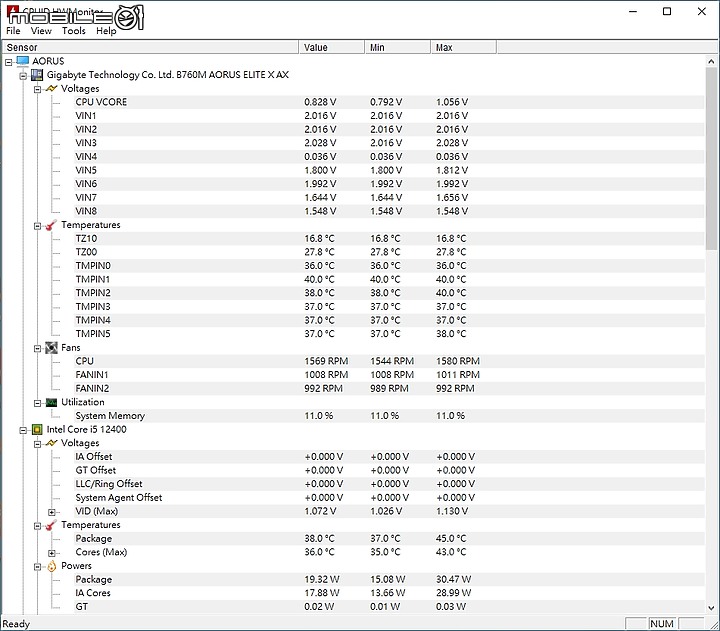Collapse the motherboard Voltages group
Screen dimensions: 720x631
click(38, 89)
